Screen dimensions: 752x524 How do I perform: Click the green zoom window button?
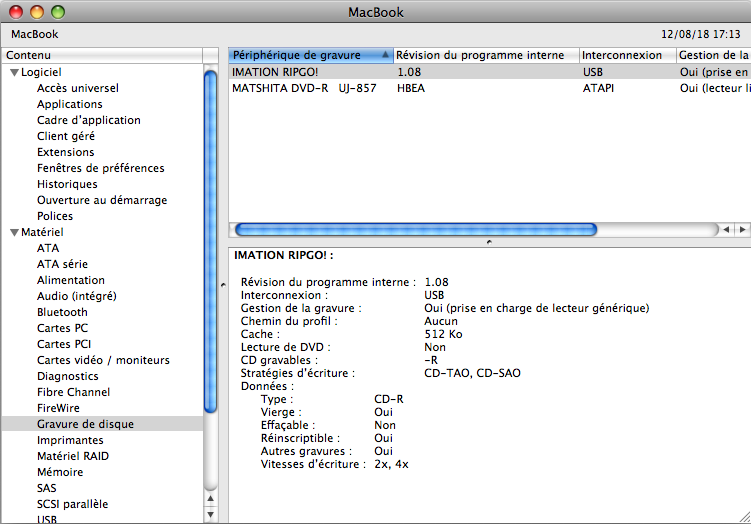click(x=58, y=12)
